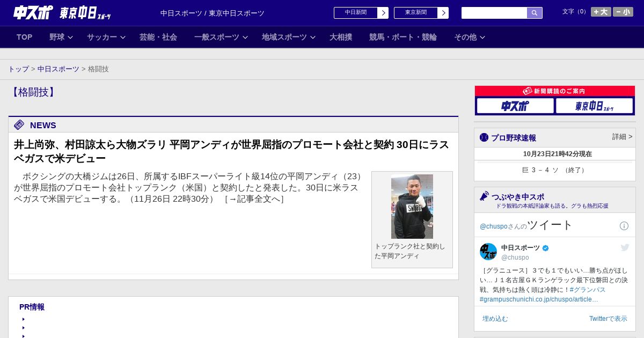Click the PR情報 heading
Screen dimensions: 644x338
click(32, 307)
